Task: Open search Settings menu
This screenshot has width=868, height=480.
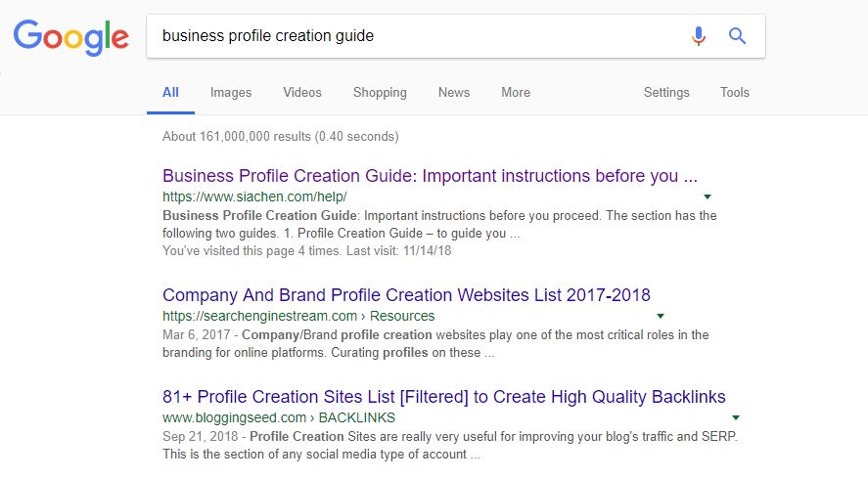Action: coord(666,92)
